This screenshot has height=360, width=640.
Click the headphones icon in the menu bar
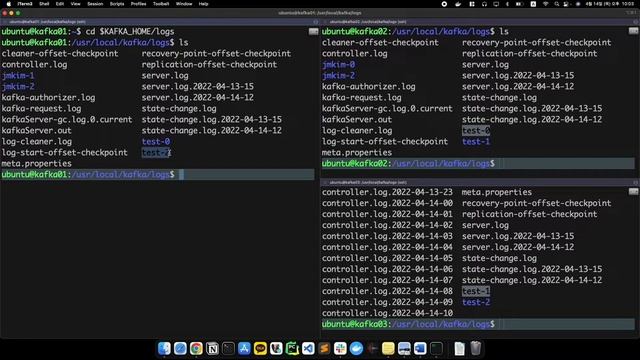[484, 4]
